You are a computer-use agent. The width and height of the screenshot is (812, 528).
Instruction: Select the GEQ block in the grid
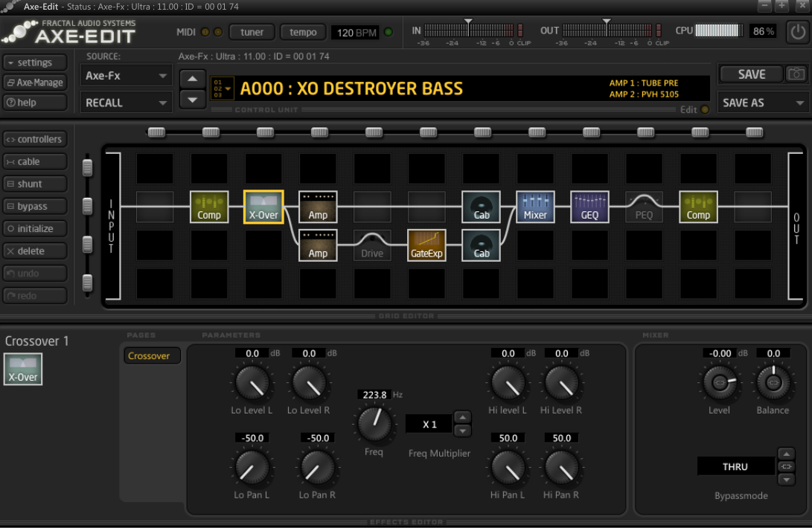point(589,206)
